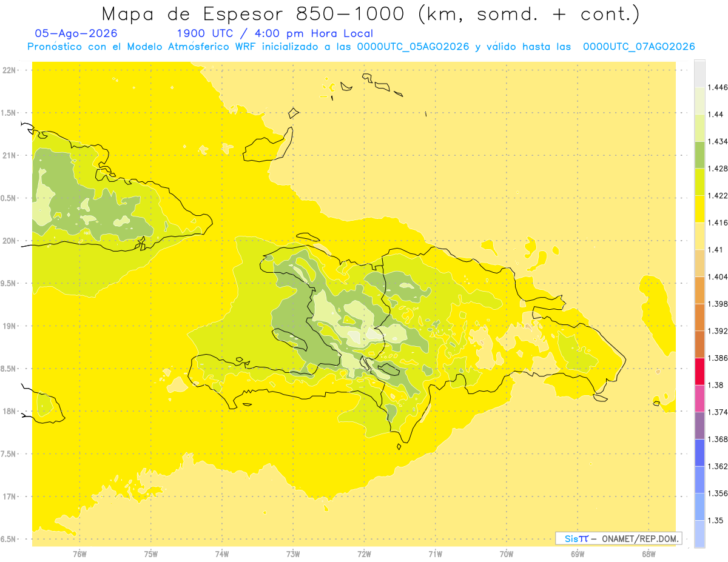Pick the pale yellow swatch between 1.41 and 1.416
Image resolution: width=728 pixels, height=562 pixels.
[x=699, y=236]
